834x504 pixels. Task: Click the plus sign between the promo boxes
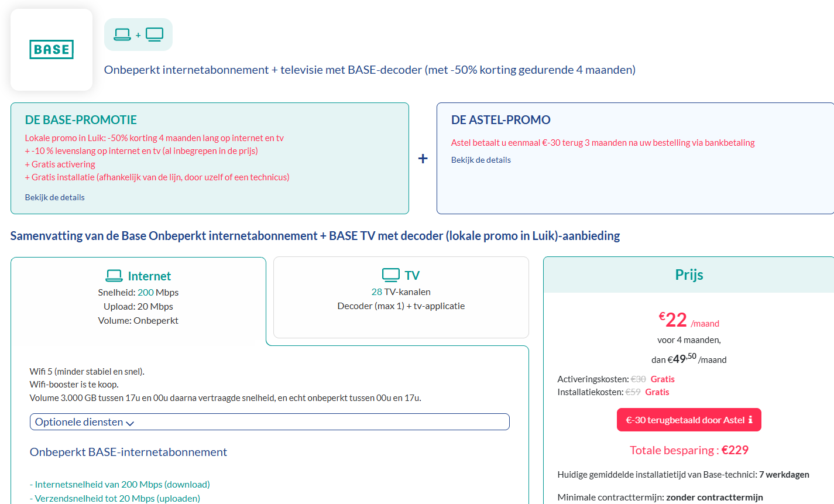coord(423,159)
